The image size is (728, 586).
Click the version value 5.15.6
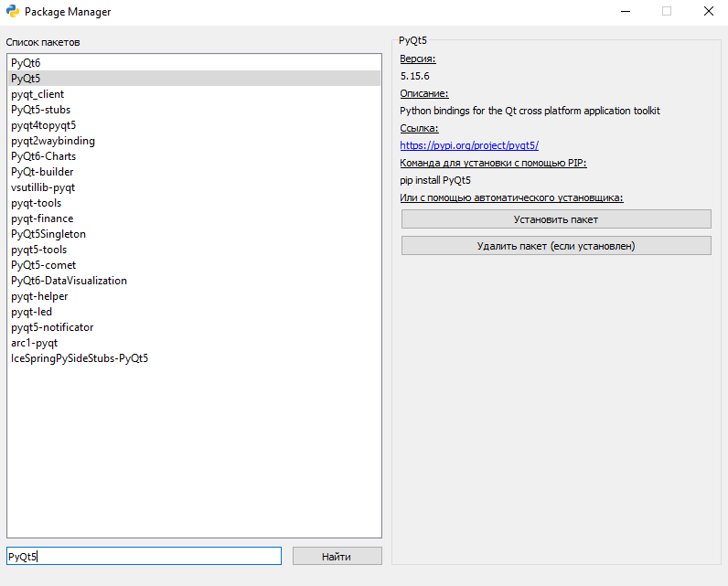[x=414, y=76]
